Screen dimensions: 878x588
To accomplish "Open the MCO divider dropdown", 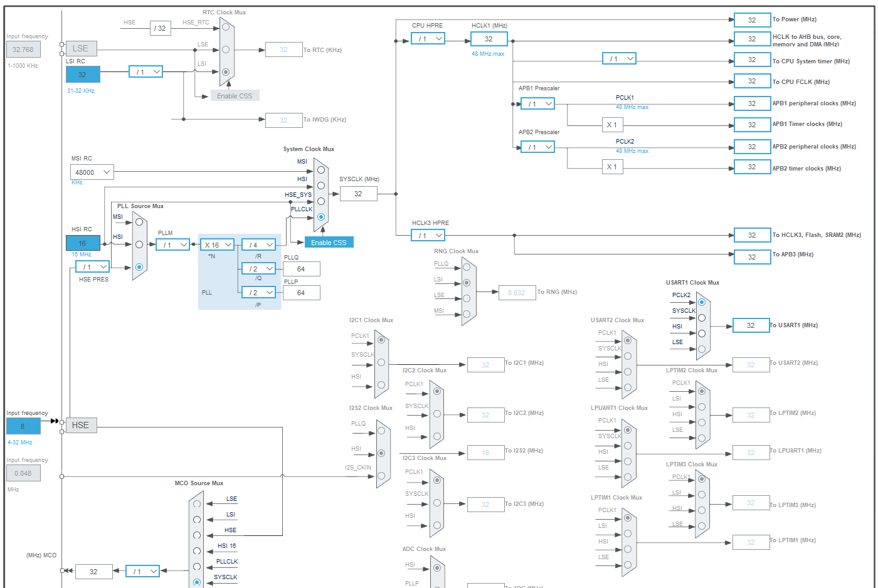I will click(x=142, y=571).
